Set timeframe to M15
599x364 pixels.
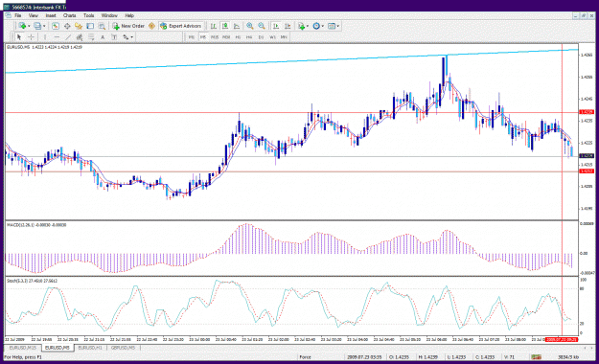point(215,37)
